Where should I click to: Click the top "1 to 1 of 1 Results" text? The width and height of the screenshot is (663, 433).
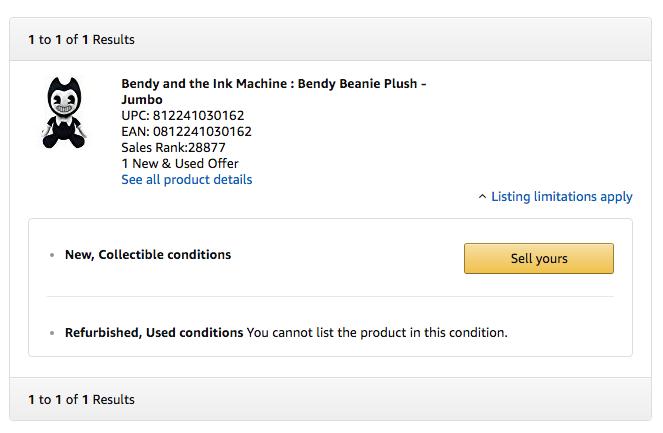click(x=81, y=40)
